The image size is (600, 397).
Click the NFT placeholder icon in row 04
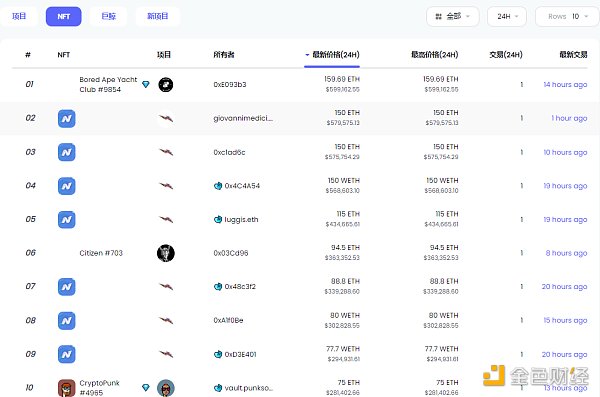tap(67, 186)
